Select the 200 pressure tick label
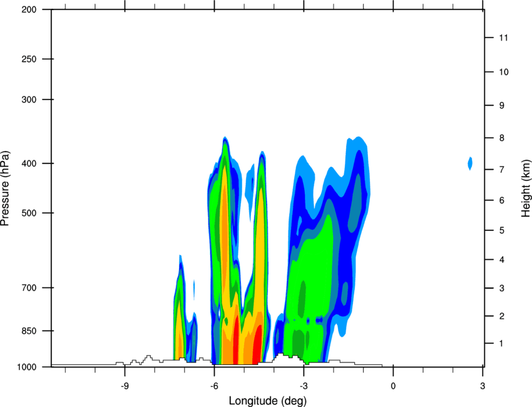Screen dimensions: 532x407 29,9
